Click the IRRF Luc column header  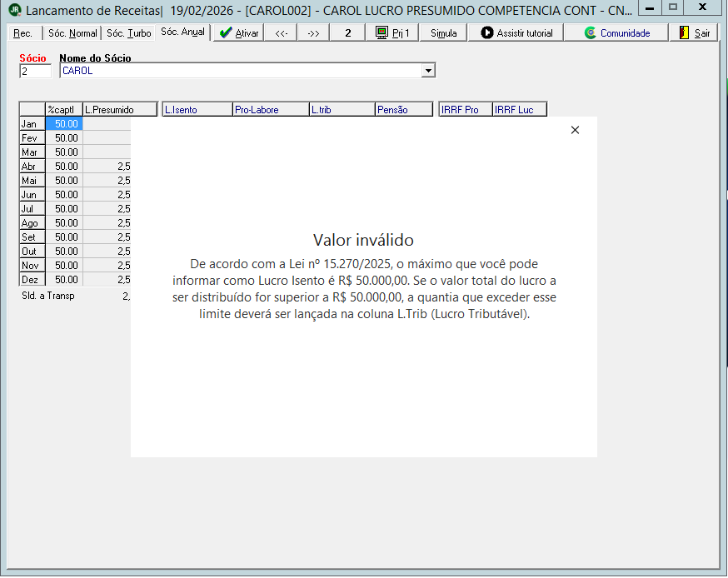[520, 110]
